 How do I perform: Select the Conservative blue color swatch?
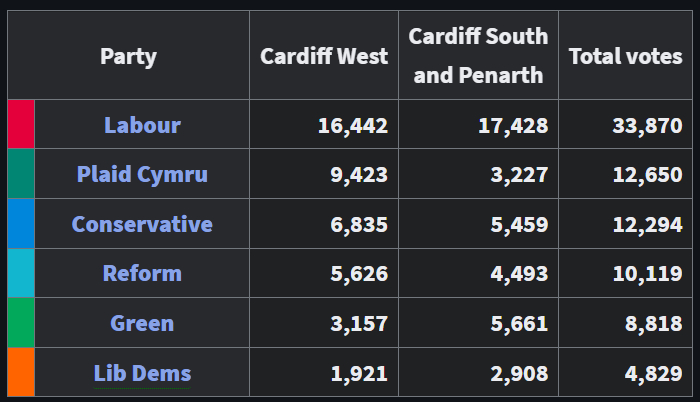click(21, 224)
